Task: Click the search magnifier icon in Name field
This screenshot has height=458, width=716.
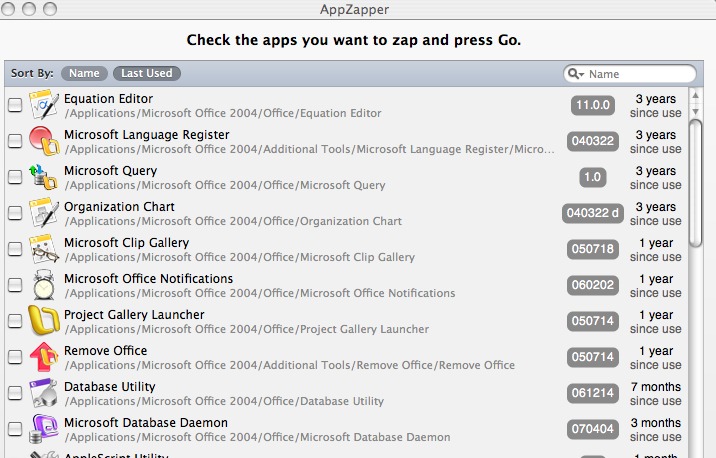Action: (575, 74)
